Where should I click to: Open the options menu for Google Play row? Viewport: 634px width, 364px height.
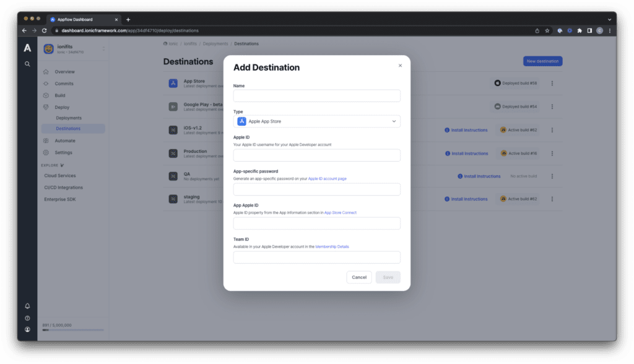point(552,106)
